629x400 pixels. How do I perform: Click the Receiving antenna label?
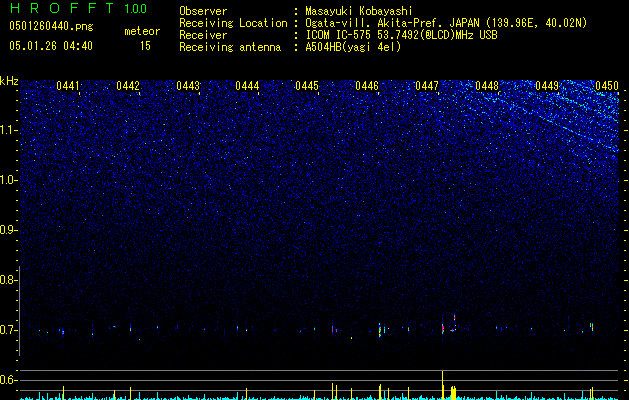click(230, 47)
